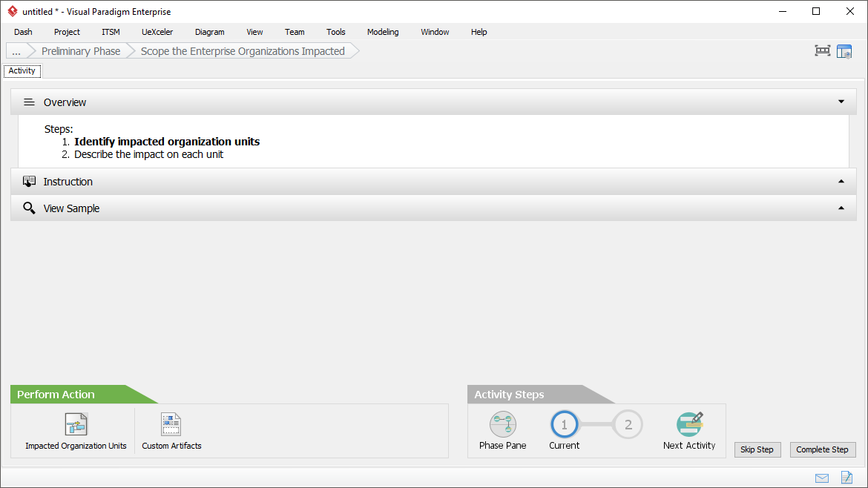Image resolution: width=868 pixels, height=488 pixels.
Task: Go to Preliminary Phase breadcrumb
Action: [x=81, y=51]
